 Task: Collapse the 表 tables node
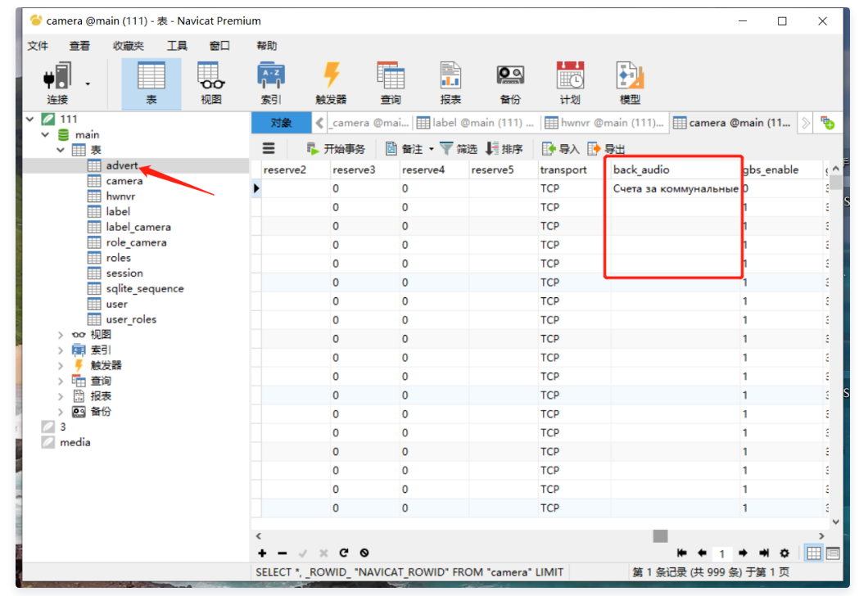61,150
